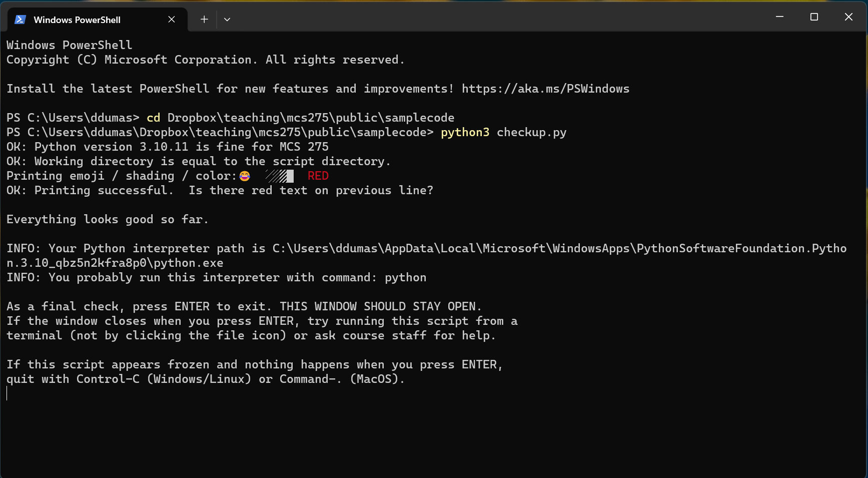
Task: Click 'If this script appears frozen' line
Action: click(255, 364)
